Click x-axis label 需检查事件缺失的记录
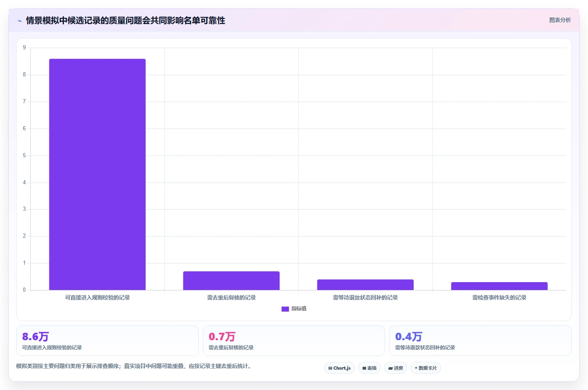This screenshot has height=390, width=588. pos(500,297)
